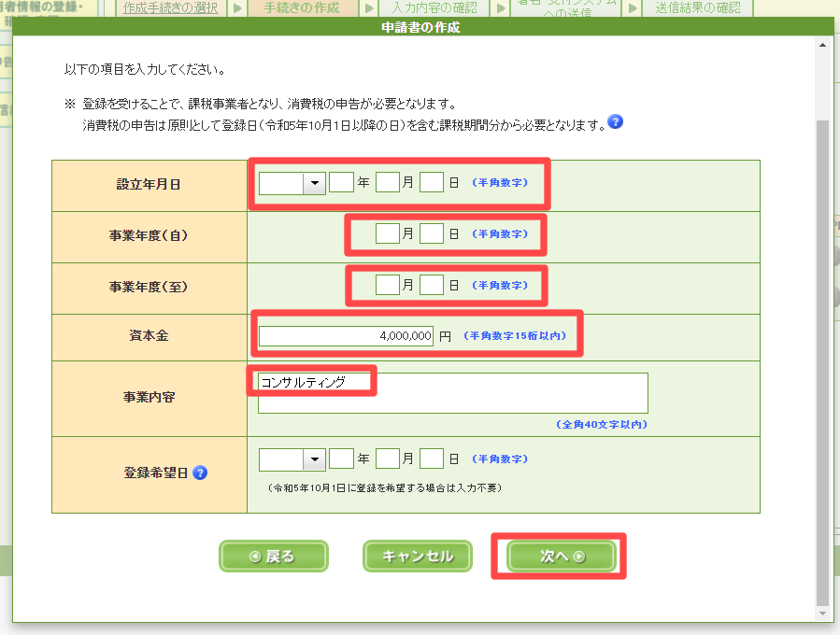The image size is (840, 635).
Task: Click the day field of 事業年度(至)
Action: coord(431,286)
